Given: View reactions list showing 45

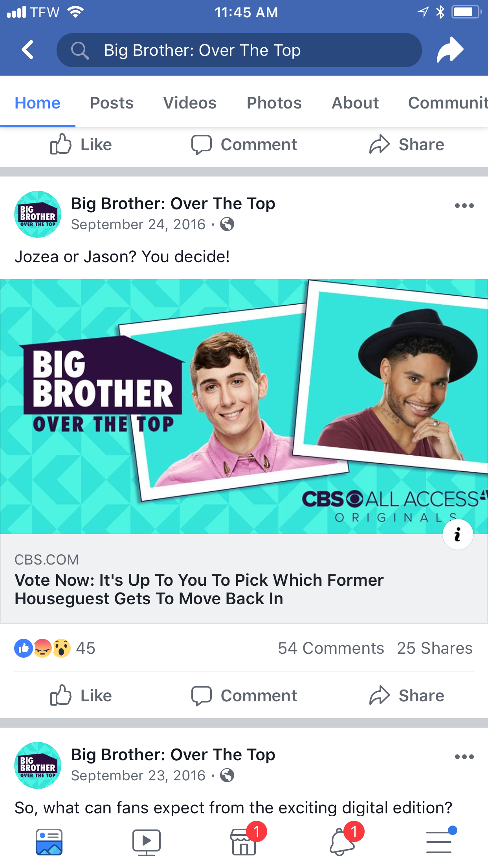Looking at the screenshot, I should (55, 648).
